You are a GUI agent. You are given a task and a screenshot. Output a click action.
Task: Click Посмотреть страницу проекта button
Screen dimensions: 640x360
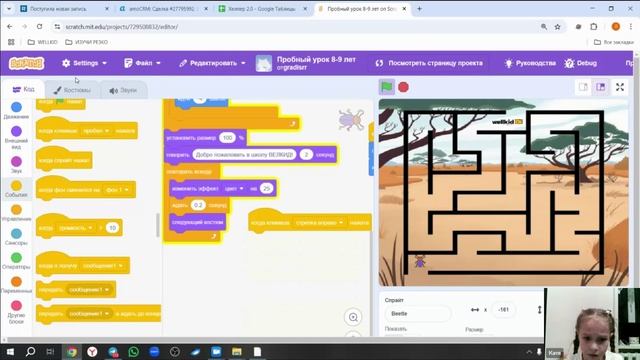click(429, 63)
